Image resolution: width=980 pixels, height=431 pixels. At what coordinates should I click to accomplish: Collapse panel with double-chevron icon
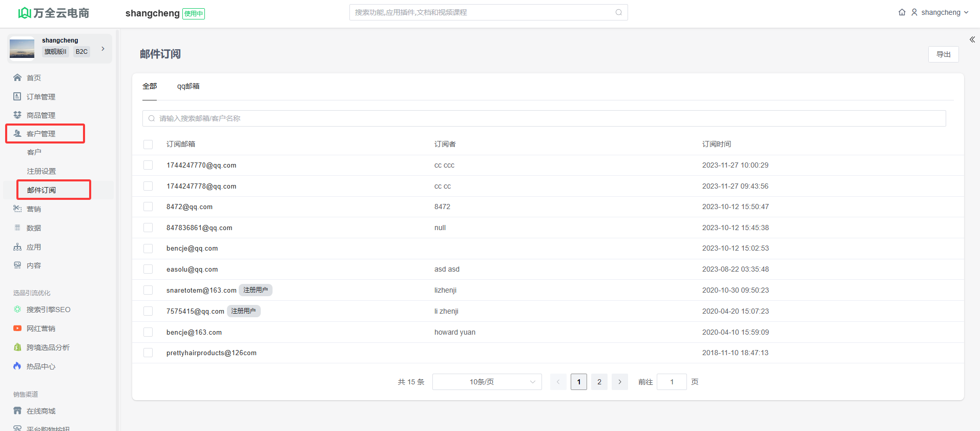972,39
